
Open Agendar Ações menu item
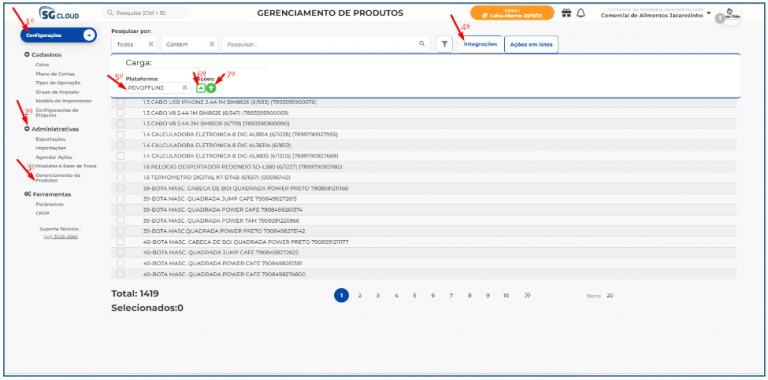[x=53, y=157]
